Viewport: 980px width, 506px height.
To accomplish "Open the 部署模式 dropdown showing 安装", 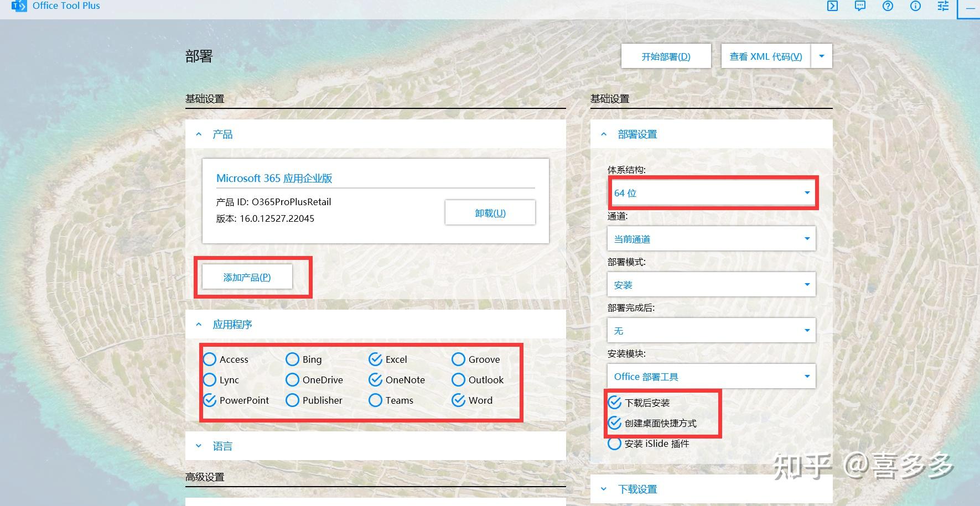I will (711, 285).
